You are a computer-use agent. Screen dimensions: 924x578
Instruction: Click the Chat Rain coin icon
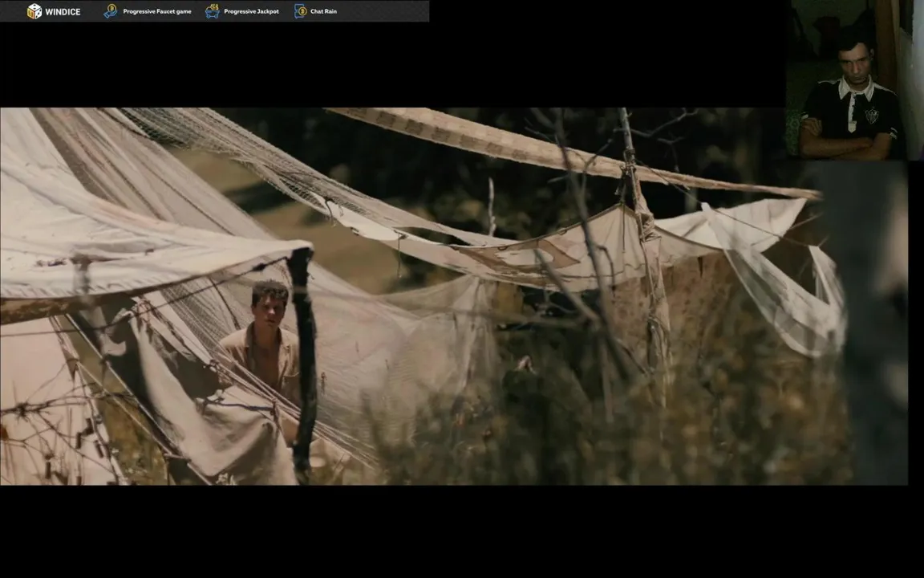point(300,11)
